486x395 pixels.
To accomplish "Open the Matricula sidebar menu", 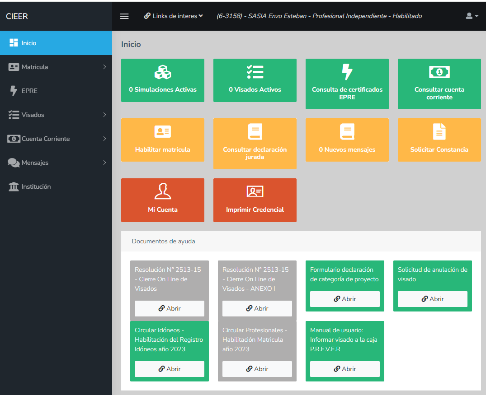I will point(56,67).
